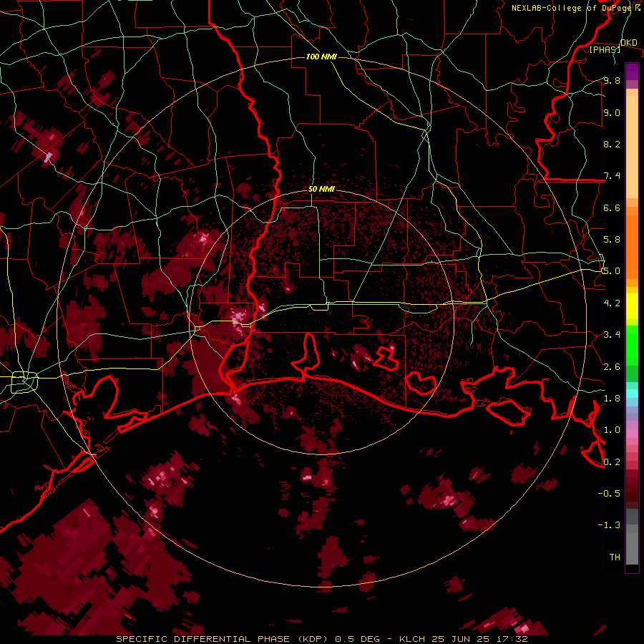Click the 9.0 value on the color scale
The height and width of the screenshot is (644, 644).
point(612,112)
